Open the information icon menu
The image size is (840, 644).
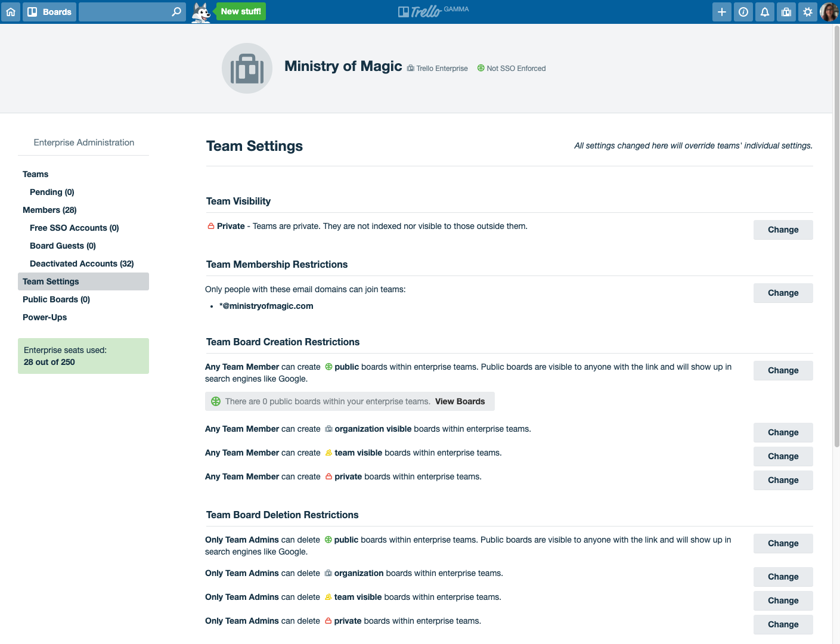[x=743, y=12]
